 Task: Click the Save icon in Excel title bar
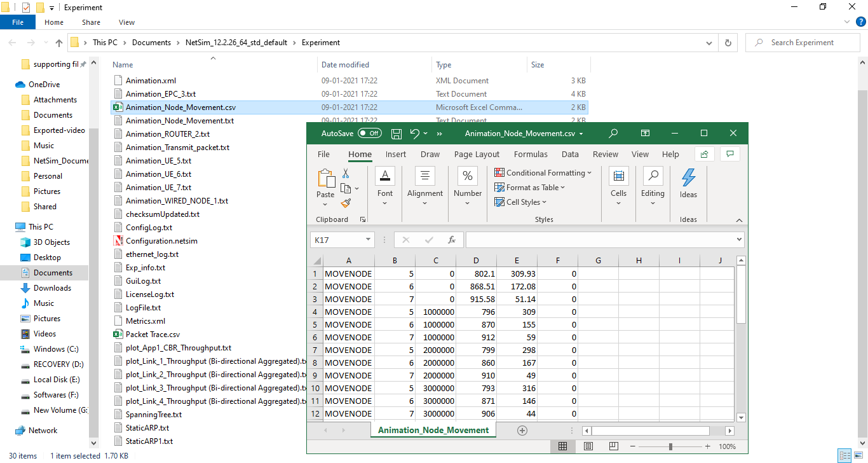(x=397, y=134)
